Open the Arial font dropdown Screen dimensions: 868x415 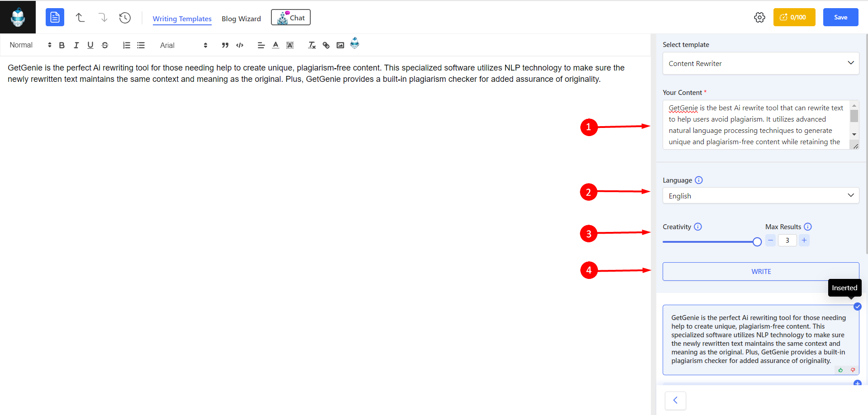point(183,45)
